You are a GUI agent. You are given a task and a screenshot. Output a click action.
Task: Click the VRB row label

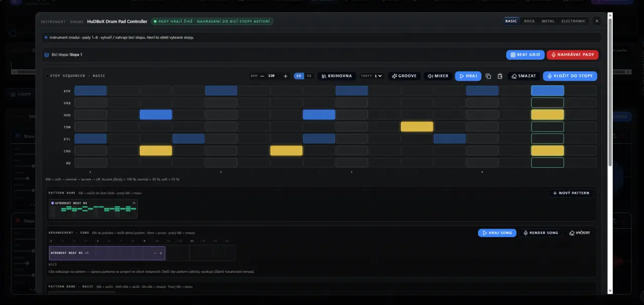click(67, 103)
